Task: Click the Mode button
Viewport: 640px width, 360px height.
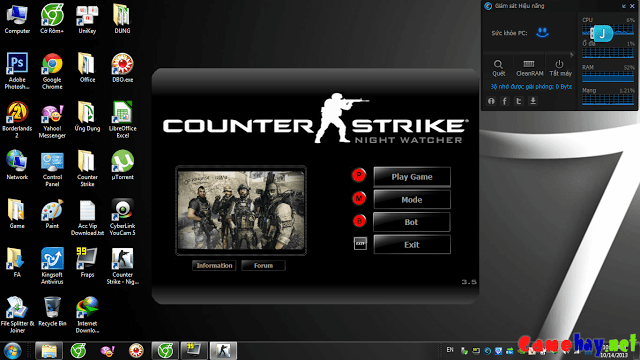Action: (412, 200)
